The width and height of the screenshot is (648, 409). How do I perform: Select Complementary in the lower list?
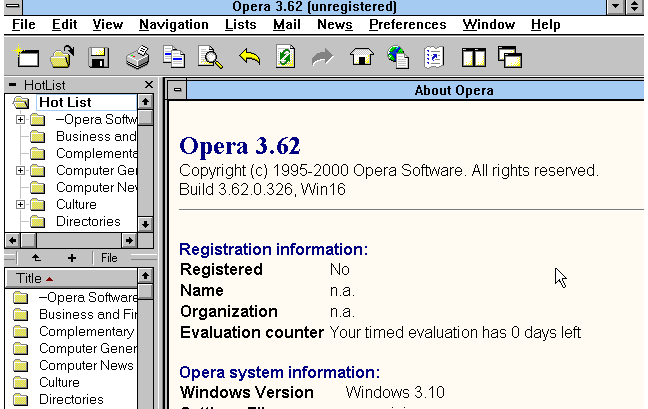click(x=86, y=331)
